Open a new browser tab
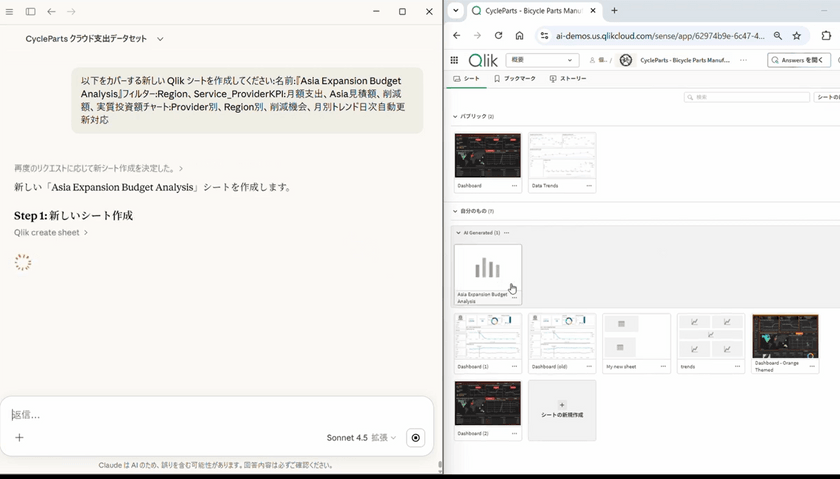The image size is (840, 479). click(x=614, y=10)
